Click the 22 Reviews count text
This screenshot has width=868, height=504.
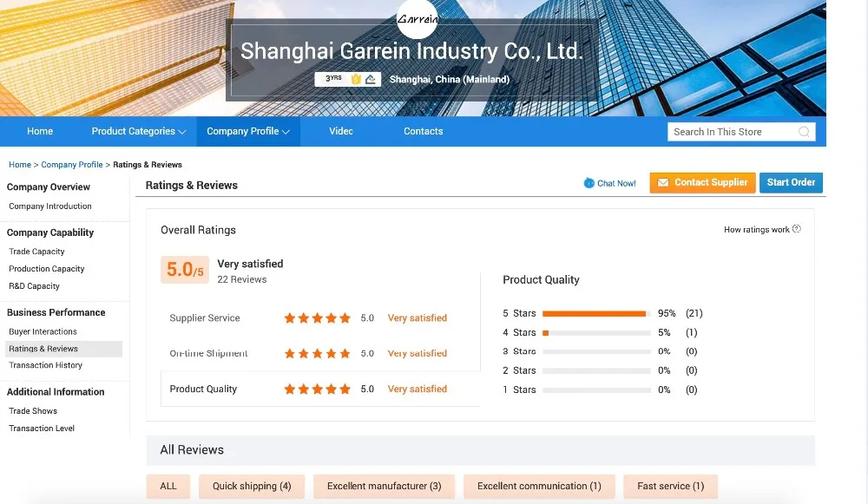242,279
